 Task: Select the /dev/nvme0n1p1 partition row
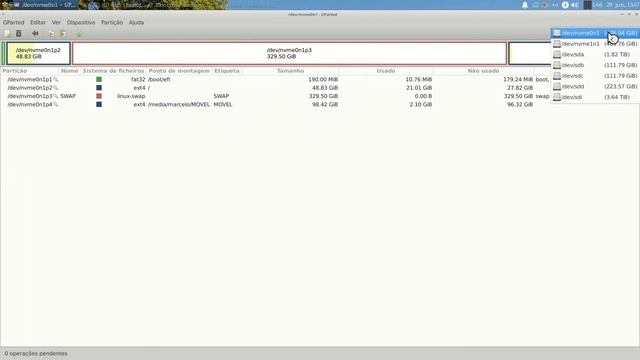pos(276,80)
